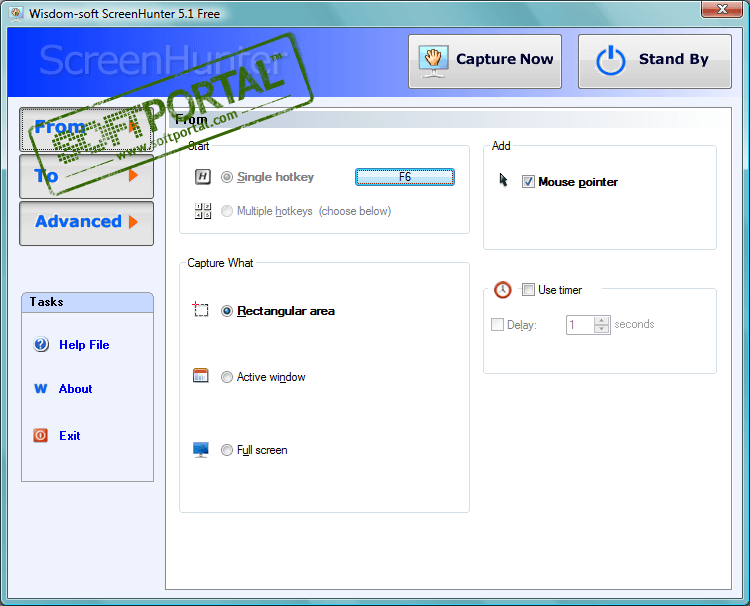Open the About link
The height and width of the screenshot is (606, 750).
(76, 389)
